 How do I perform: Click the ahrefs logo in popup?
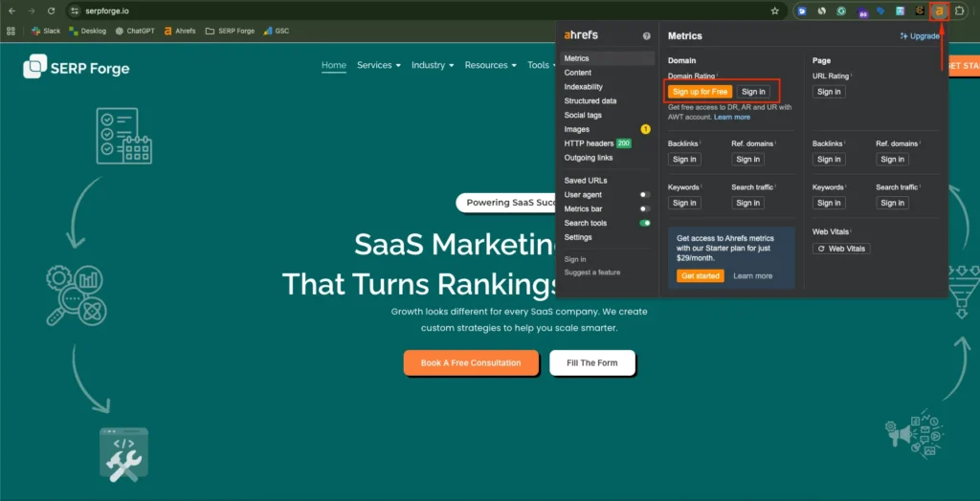pos(581,35)
